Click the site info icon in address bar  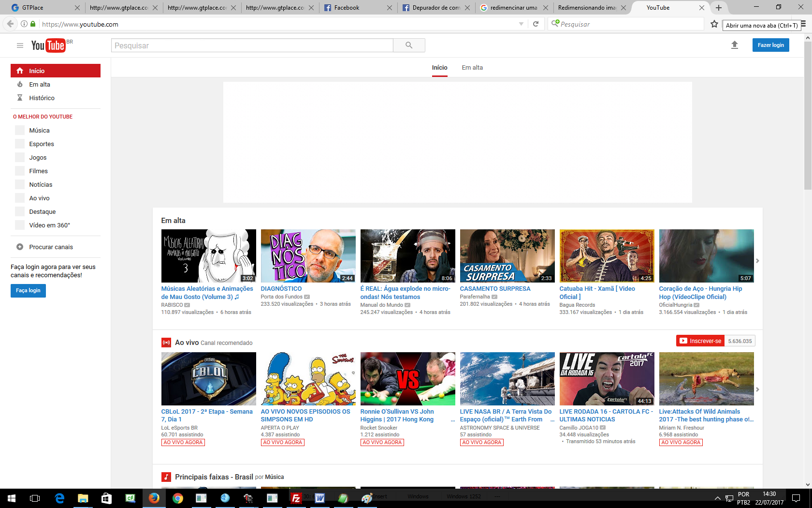click(24, 24)
